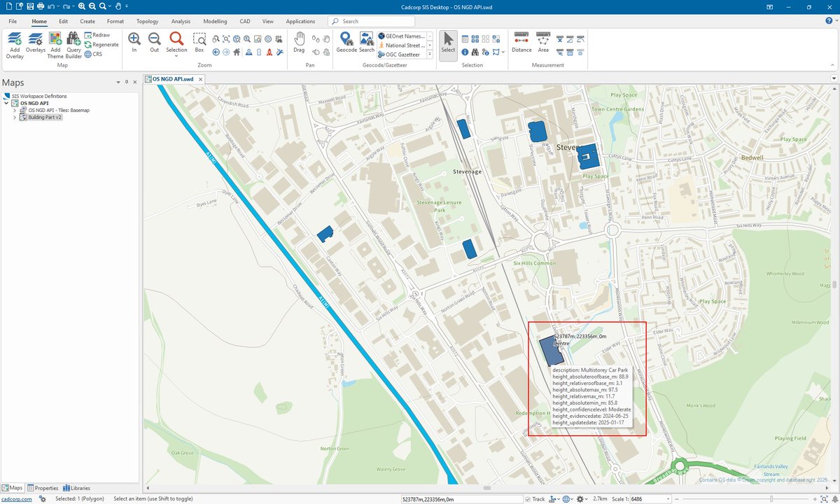
Task: Switch to the Analysis ribbon tab
Action: 181,21
